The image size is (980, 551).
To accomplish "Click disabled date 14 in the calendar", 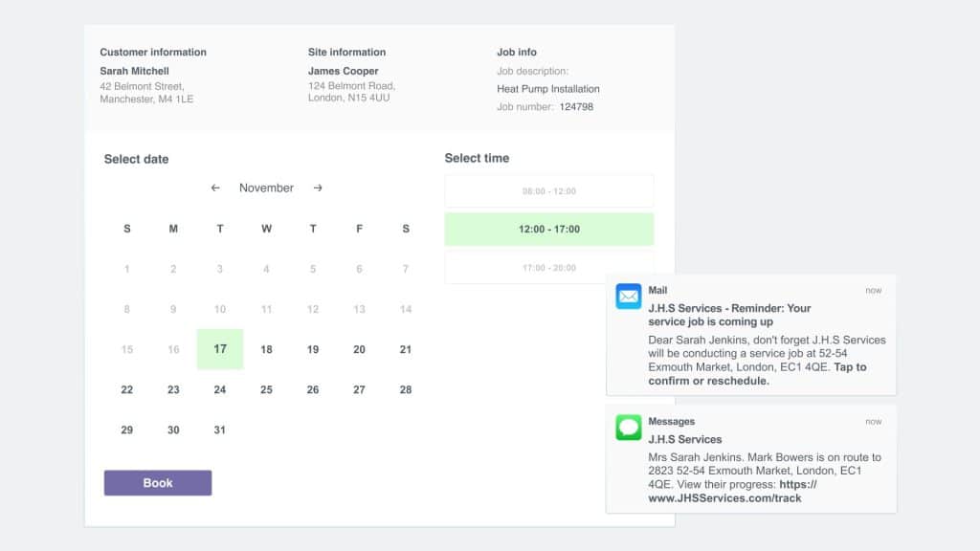I will point(406,309).
